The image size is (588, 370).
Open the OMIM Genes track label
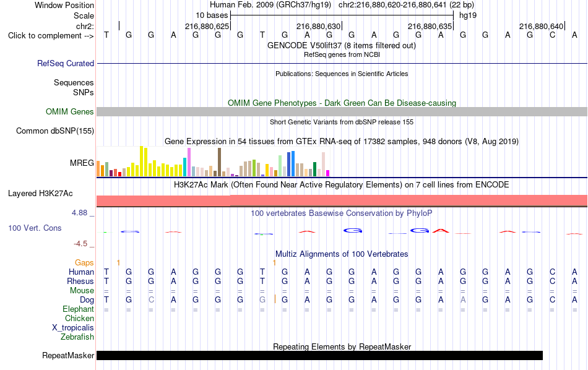pos(69,112)
